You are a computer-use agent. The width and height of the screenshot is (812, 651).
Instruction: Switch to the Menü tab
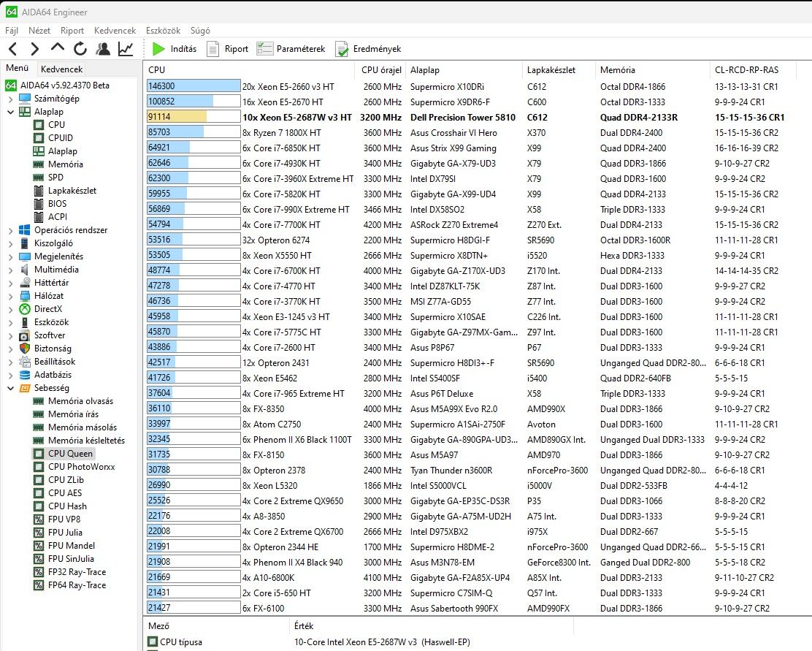(17, 68)
